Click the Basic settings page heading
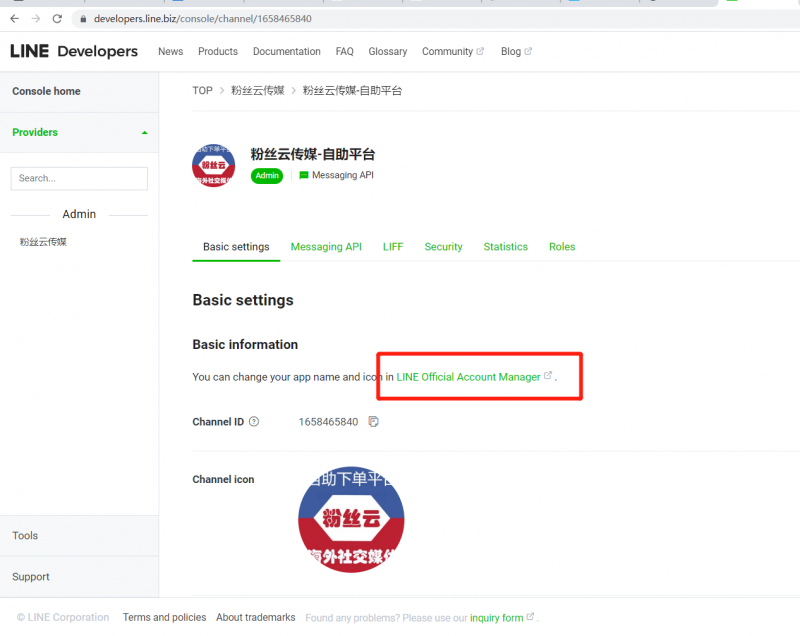Screen dimensions: 800x636 pos(243,300)
